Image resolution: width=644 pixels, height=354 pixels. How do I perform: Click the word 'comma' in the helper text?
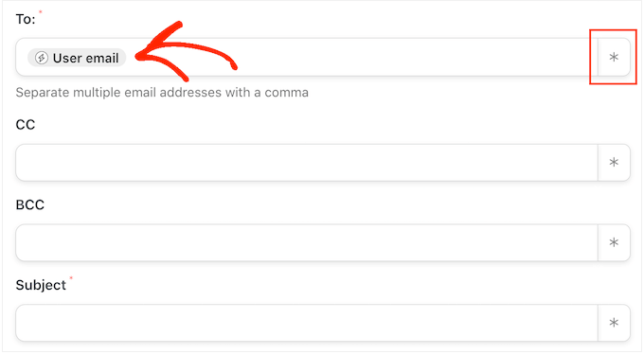(286, 93)
